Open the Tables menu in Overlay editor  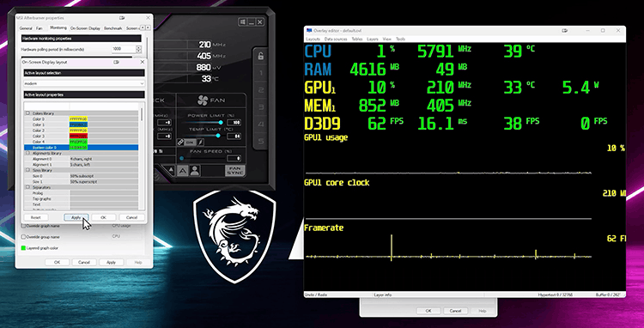click(x=357, y=39)
